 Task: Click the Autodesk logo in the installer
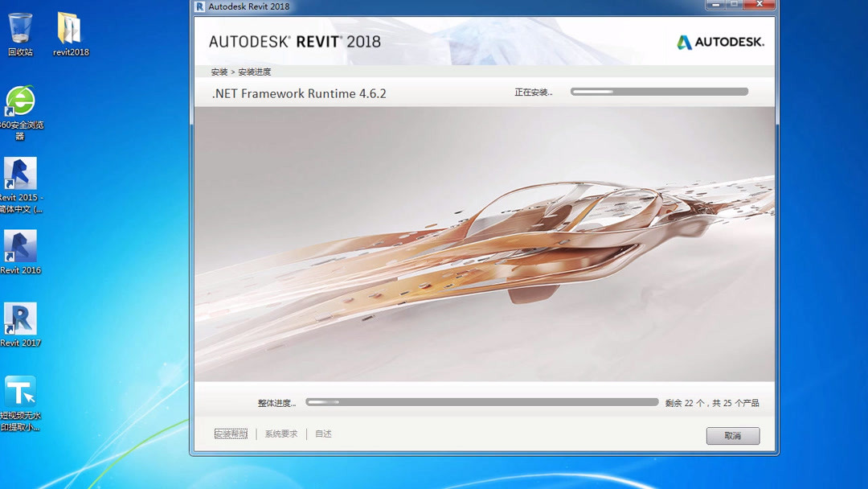[719, 42]
